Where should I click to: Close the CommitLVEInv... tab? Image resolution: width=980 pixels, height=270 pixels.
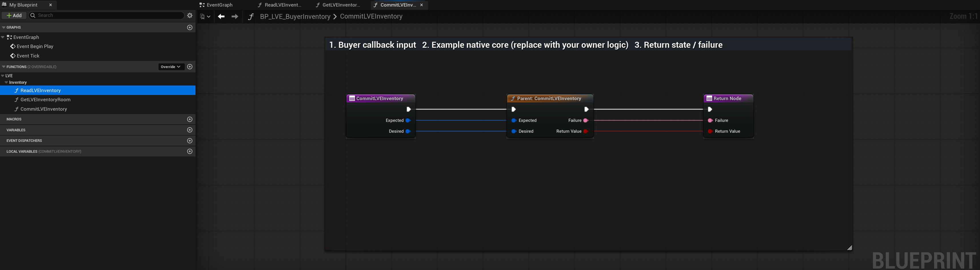tap(422, 5)
